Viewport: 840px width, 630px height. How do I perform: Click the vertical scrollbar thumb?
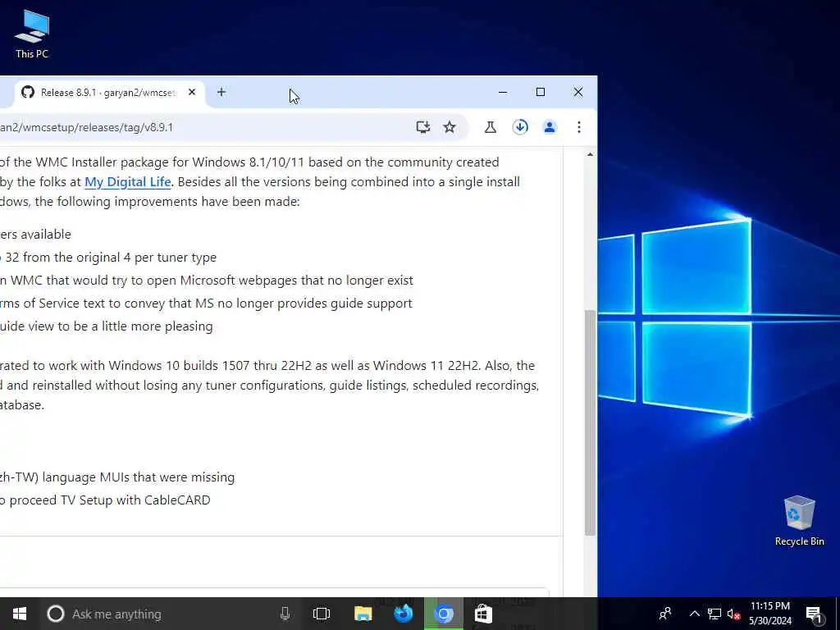(x=590, y=422)
